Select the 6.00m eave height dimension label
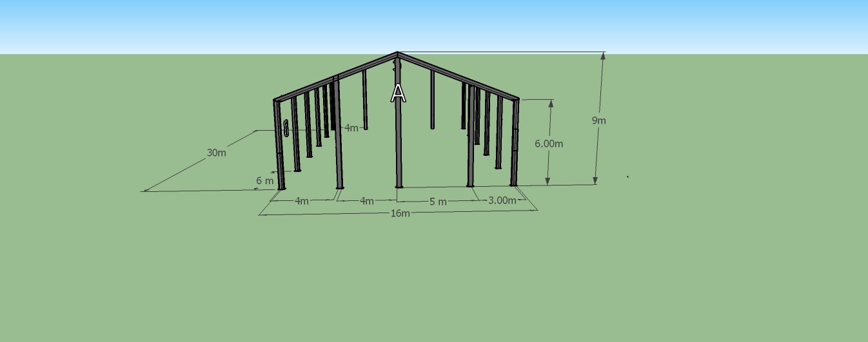The width and height of the screenshot is (868, 342). 549,144
